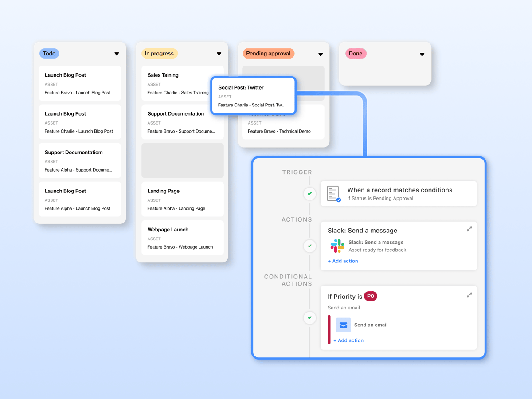Viewport: 532px width, 399px height.
Task: Click the green checkmark next to the trigger
Action: [309, 194]
